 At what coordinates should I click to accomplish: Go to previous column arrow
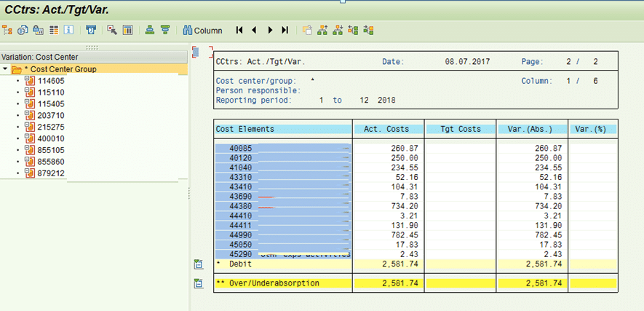[x=254, y=31]
